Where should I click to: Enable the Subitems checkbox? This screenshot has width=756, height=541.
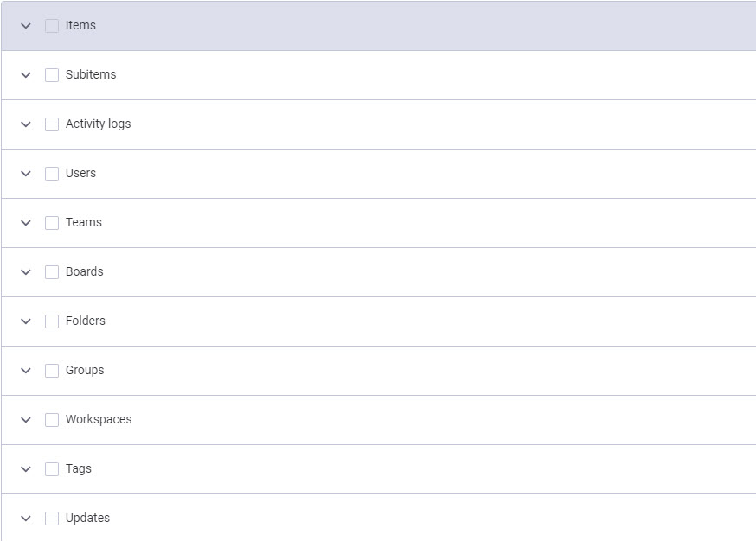52,75
